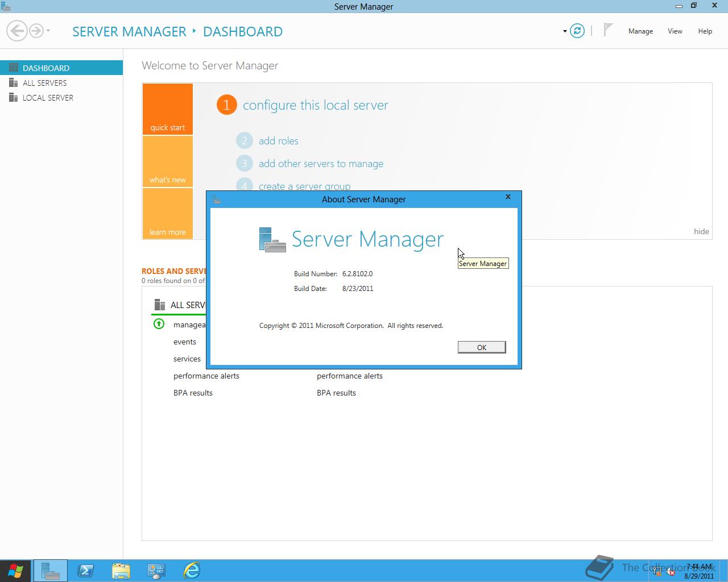Click the step 2 circle icon

coord(245,141)
